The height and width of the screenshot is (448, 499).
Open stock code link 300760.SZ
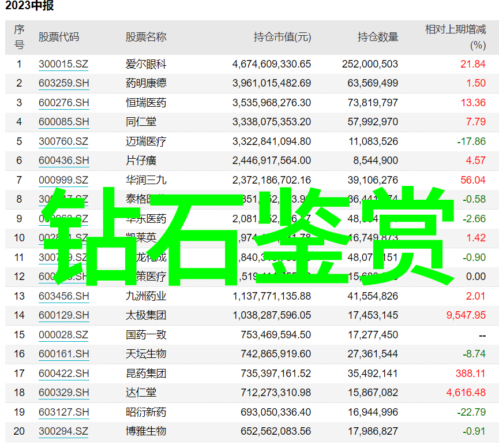click(x=63, y=141)
